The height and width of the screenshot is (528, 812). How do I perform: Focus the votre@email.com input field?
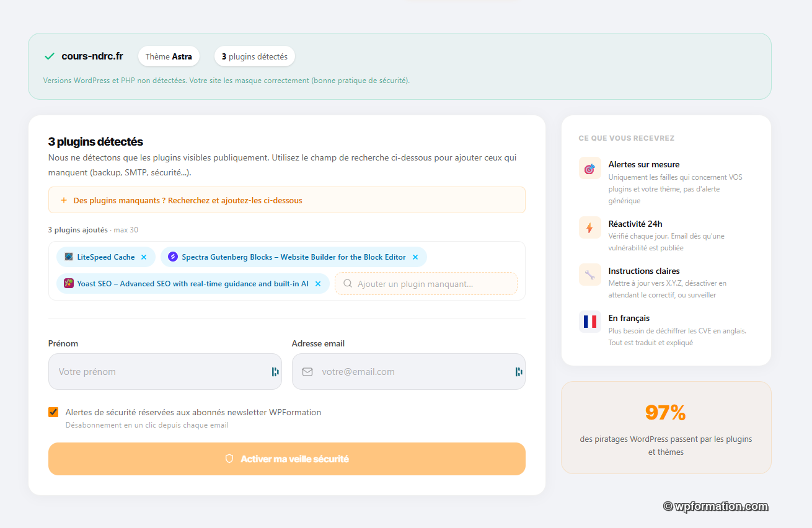[x=408, y=372]
